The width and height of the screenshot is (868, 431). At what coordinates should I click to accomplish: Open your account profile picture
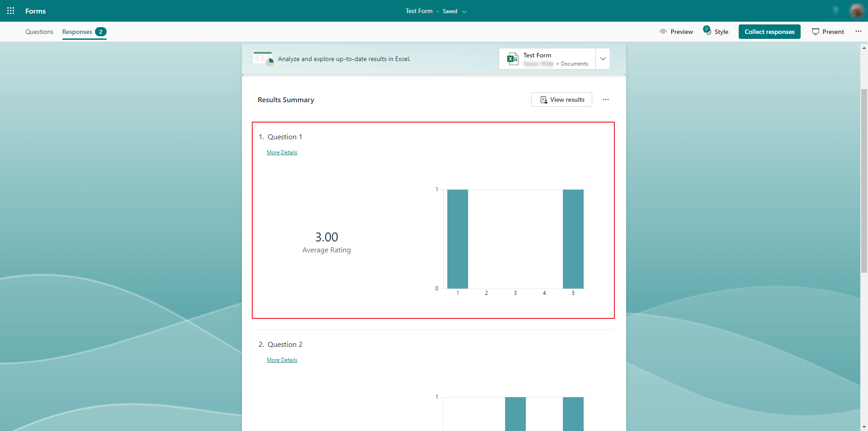[x=857, y=10]
